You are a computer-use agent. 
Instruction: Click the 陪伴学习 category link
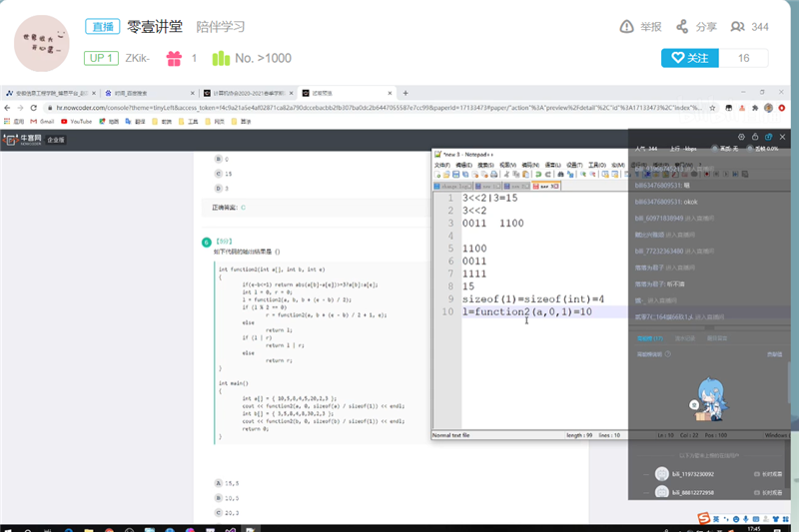[x=220, y=27]
